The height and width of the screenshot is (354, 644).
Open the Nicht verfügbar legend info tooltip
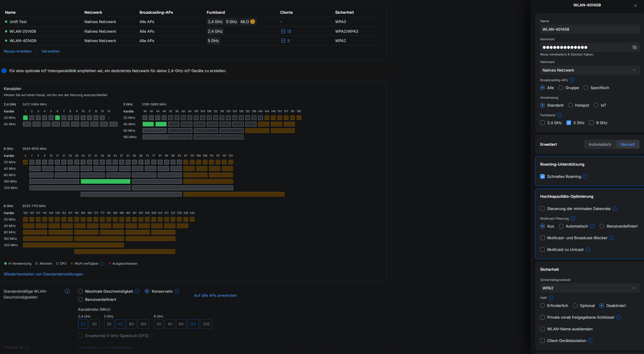(x=102, y=264)
